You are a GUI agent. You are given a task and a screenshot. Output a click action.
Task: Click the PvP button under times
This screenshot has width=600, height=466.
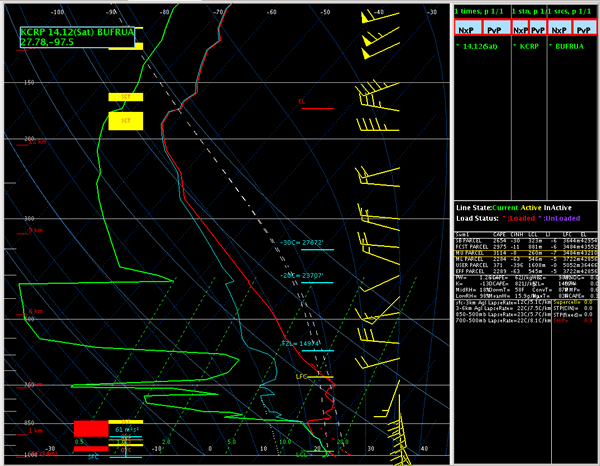pyautogui.click(x=496, y=28)
